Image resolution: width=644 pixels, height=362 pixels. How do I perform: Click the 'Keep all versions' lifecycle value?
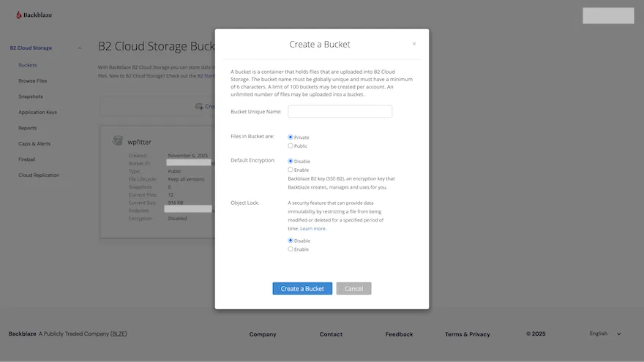point(186,179)
